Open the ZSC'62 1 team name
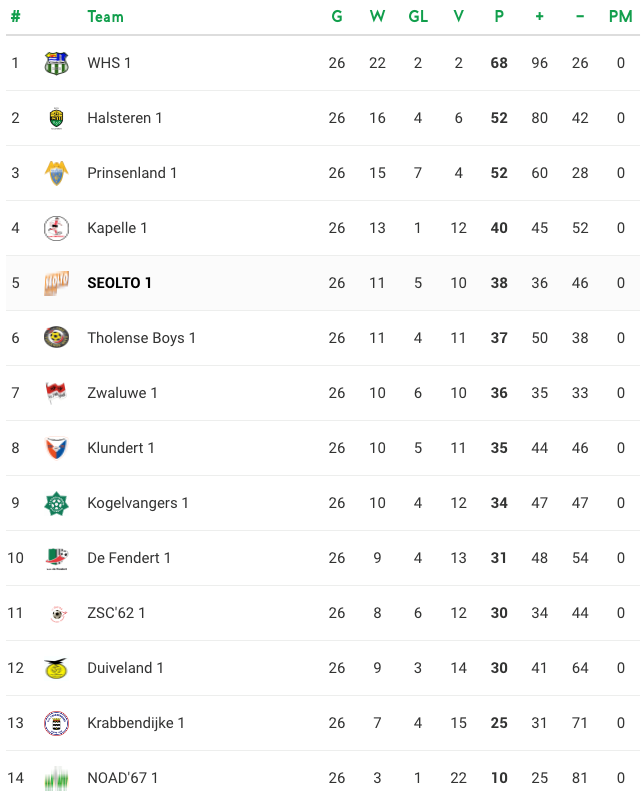This screenshot has width=644, height=805. click(116, 613)
